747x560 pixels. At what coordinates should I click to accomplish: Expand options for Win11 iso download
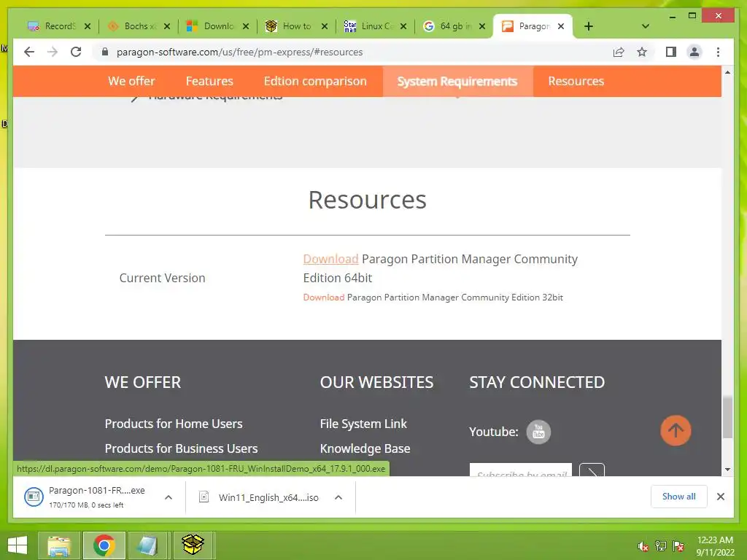tap(338, 497)
